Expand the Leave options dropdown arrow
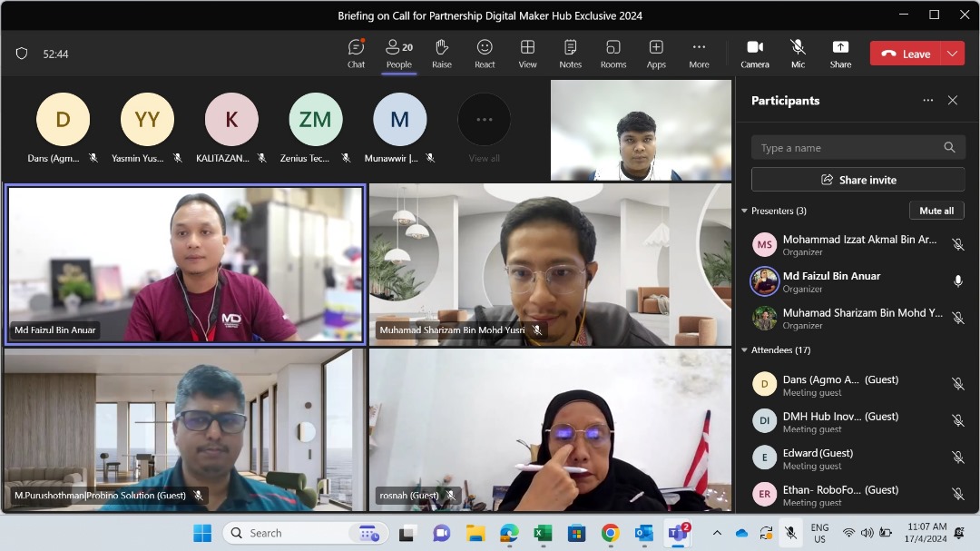 (952, 54)
